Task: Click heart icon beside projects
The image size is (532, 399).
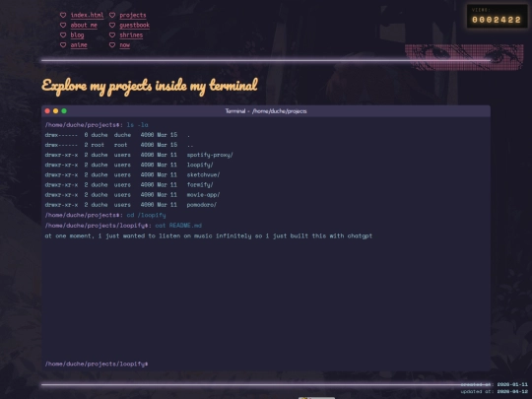Action: point(112,15)
